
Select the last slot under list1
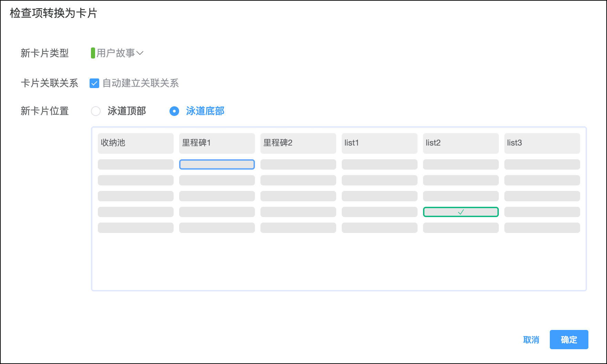pyautogui.click(x=379, y=228)
